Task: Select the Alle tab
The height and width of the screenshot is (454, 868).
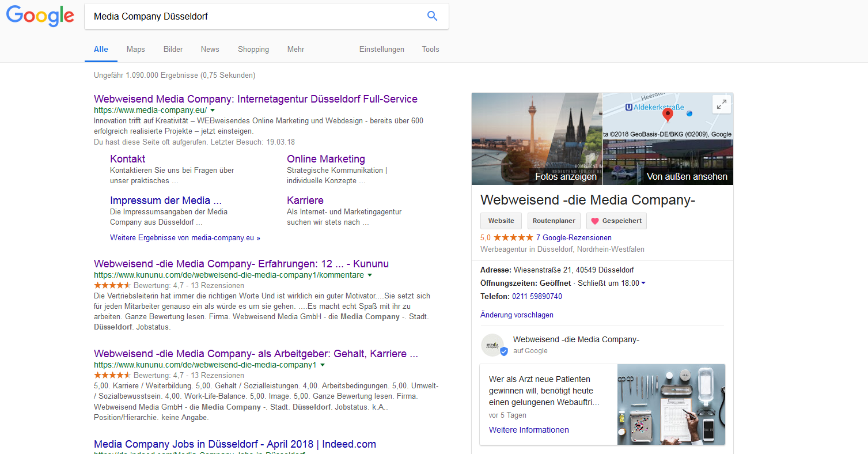Action: [x=101, y=49]
